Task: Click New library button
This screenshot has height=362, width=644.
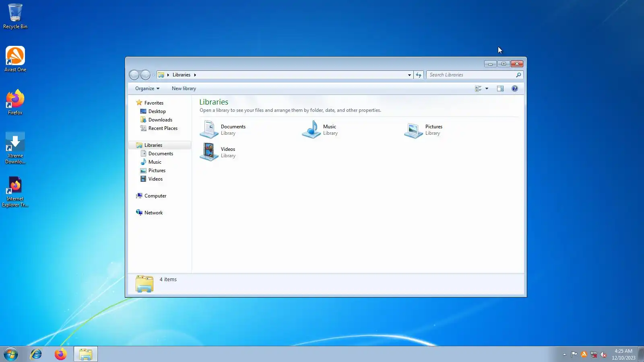Action: coord(184,88)
